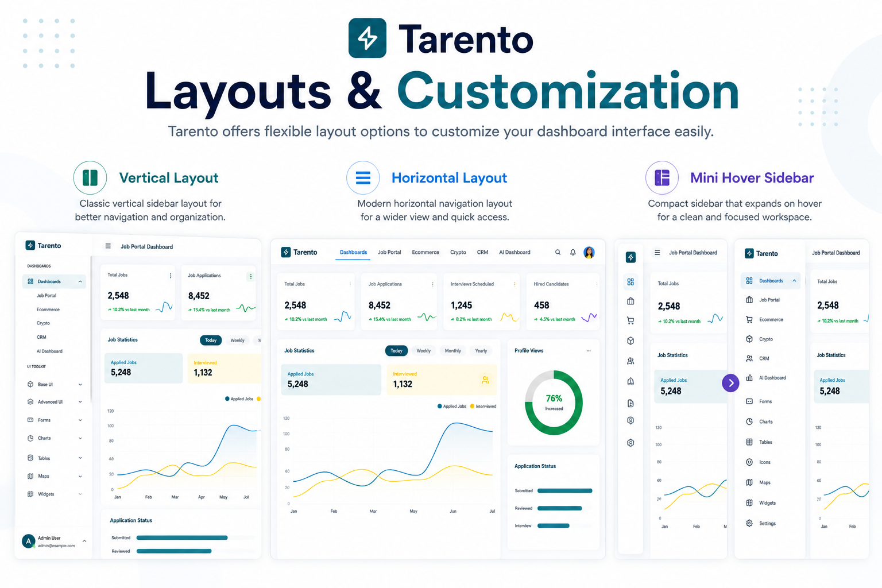Image resolution: width=882 pixels, height=588 pixels.
Task: Open Tables item in expanded hover sidebar
Action: 759,442
